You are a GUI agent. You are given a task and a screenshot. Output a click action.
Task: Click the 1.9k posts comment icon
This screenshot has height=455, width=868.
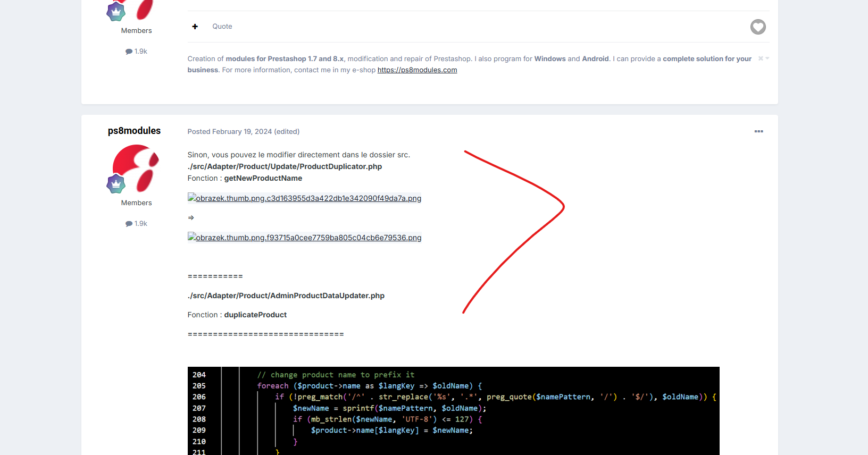click(x=129, y=224)
